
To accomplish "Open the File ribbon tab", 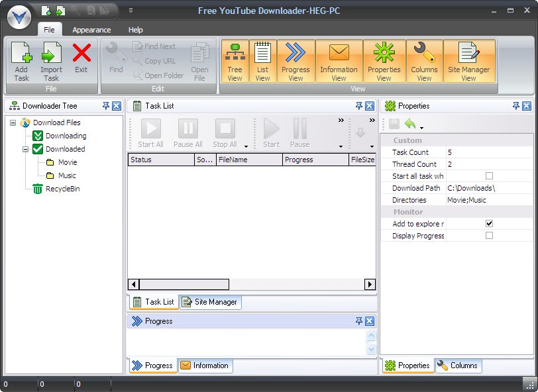I will click(49, 30).
